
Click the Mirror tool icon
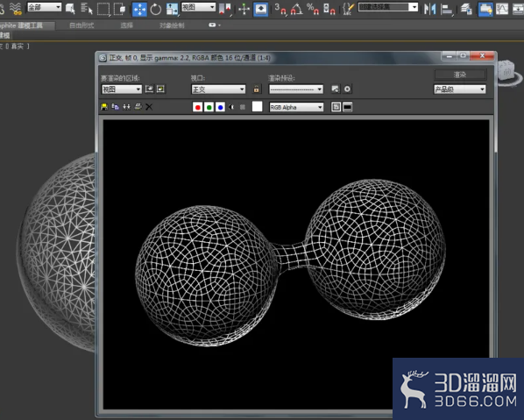coord(429,9)
